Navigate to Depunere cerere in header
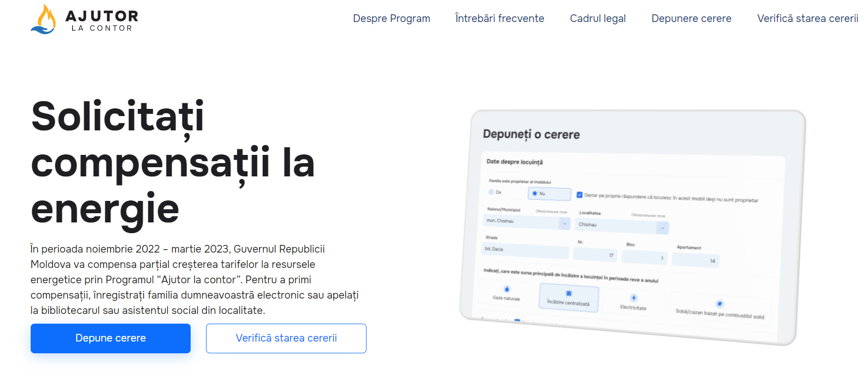868x385 pixels. coord(691,18)
